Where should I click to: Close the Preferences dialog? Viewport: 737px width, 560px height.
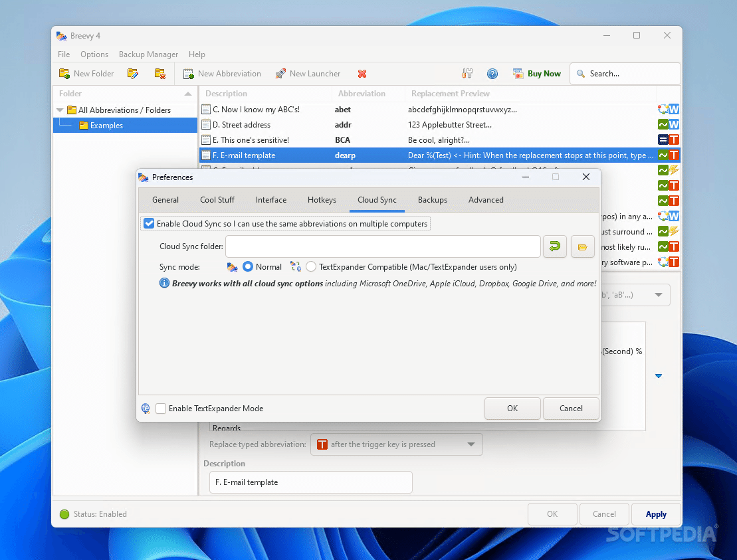[585, 177]
